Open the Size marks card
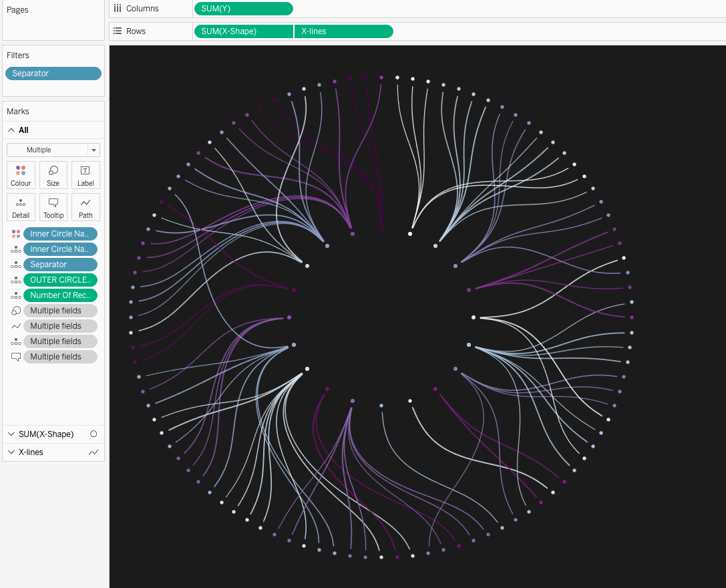726x588 pixels. [53, 175]
